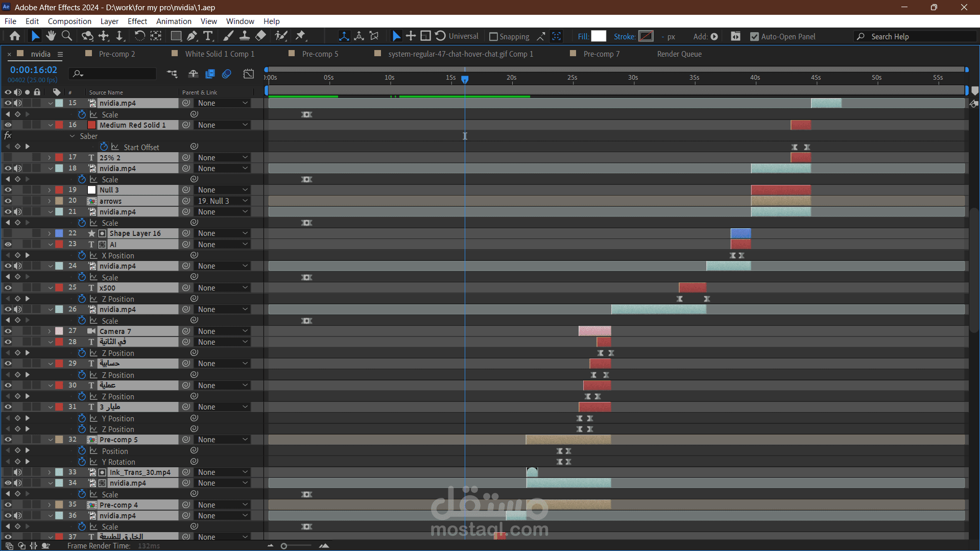The height and width of the screenshot is (551, 980).
Task: Select the Zoom magnifier tool
Action: 67,36
